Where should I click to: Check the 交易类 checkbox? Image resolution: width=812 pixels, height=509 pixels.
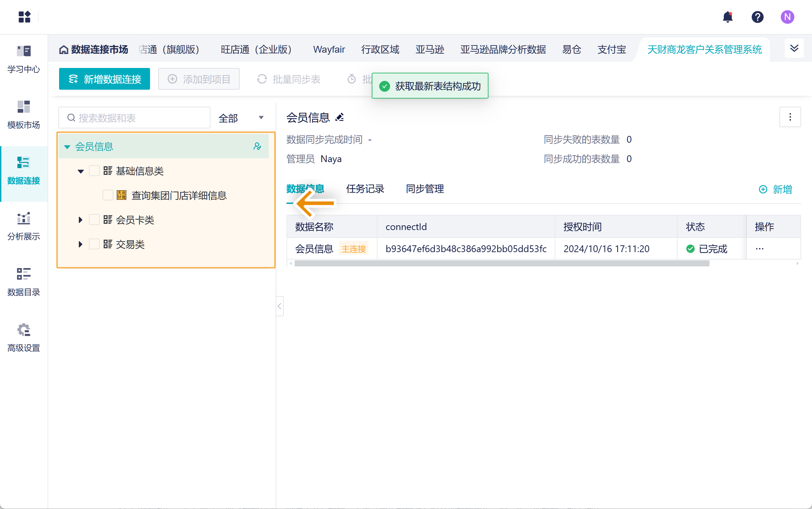[x=94, y=244]
